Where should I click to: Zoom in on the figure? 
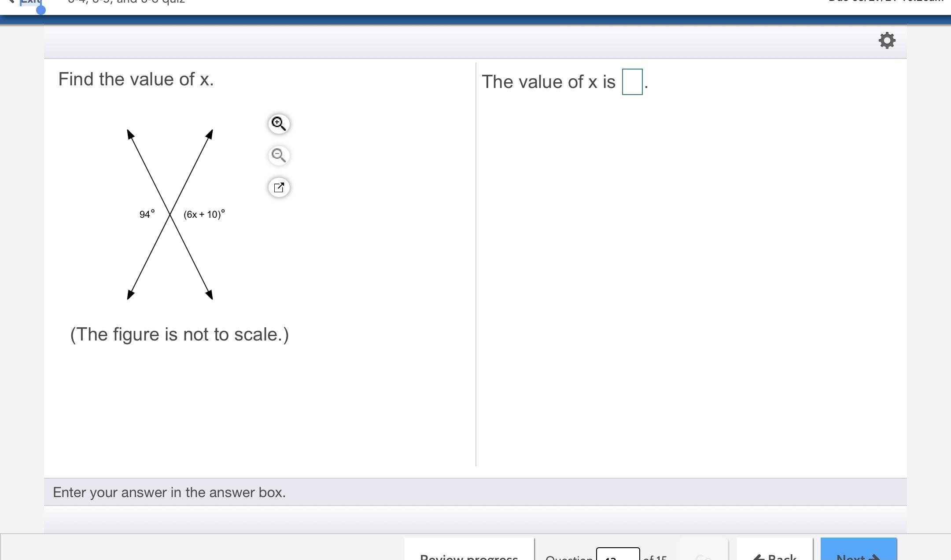(x=279, y=124)
